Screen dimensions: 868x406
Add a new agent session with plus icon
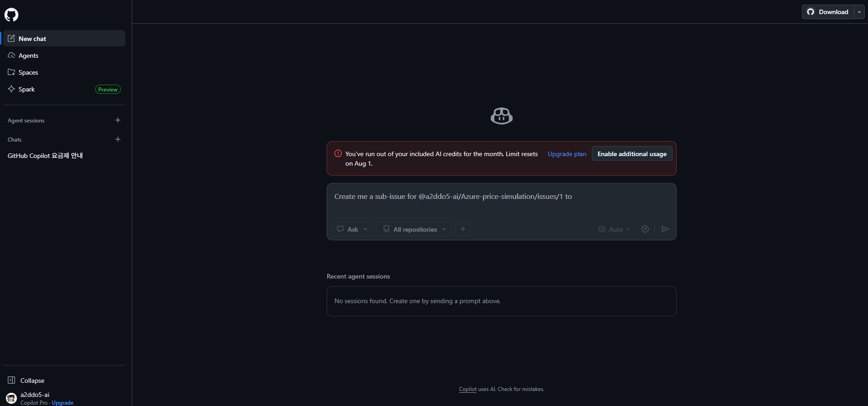coord(118,120)
